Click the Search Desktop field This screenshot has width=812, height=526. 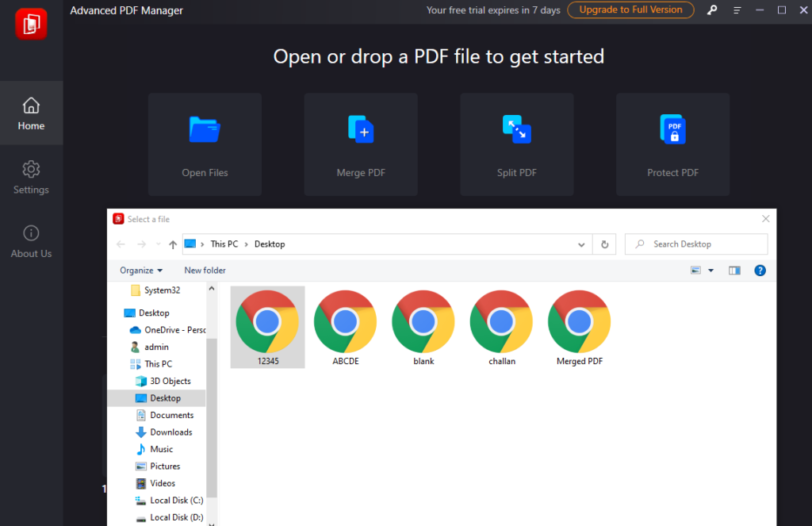[x=696, y=244]
